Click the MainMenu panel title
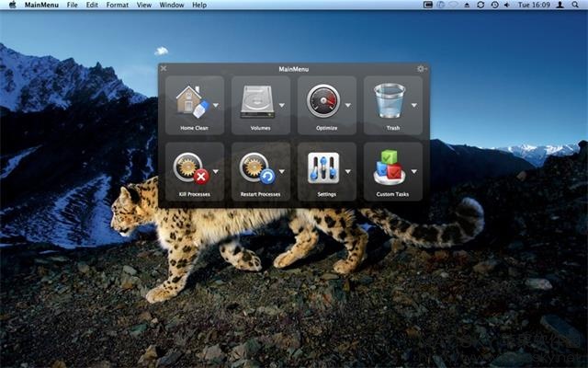 click(294, 69)
